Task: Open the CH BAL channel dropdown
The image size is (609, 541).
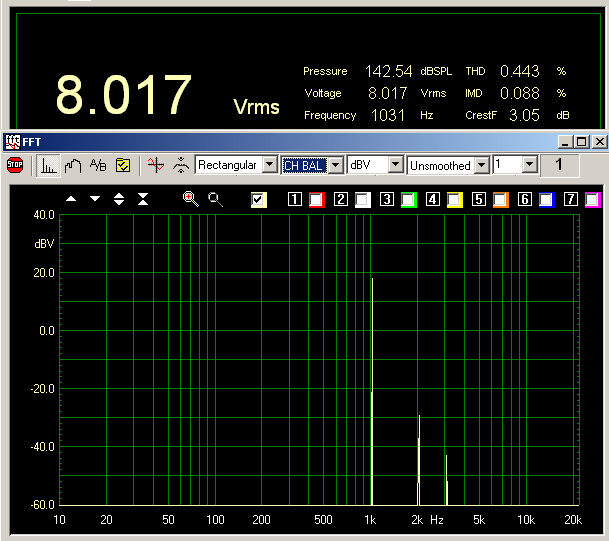Action: (336, 165)
